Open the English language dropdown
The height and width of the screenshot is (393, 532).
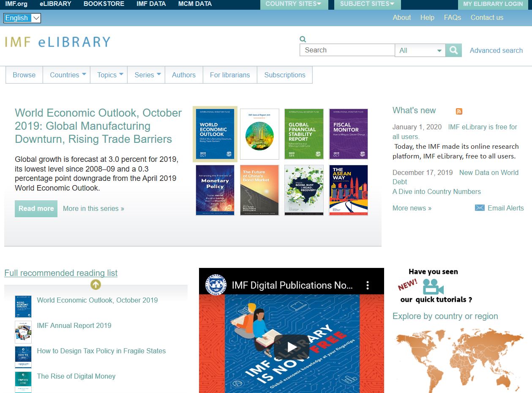pos(22,18)
